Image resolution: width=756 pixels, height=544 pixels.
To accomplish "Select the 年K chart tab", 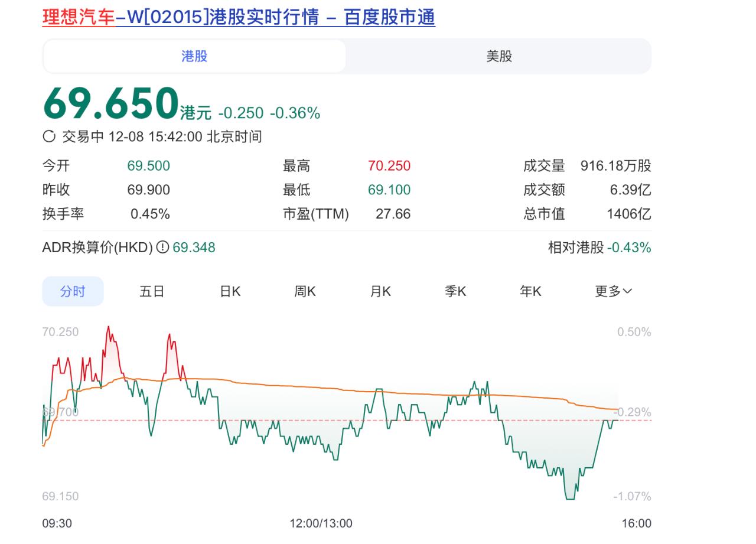I will coord(530,291).
